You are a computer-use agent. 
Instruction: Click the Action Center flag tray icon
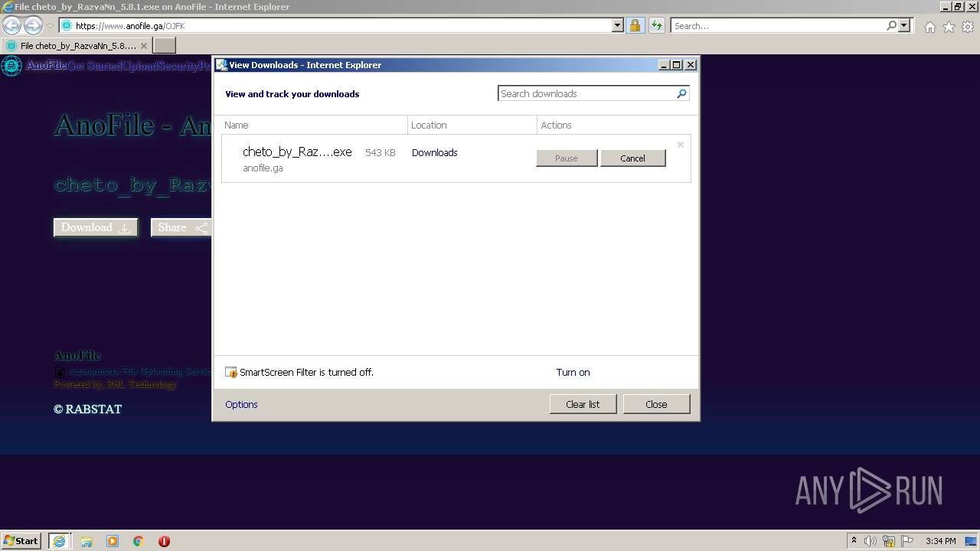pyautogui.click(x=907, y=541)
